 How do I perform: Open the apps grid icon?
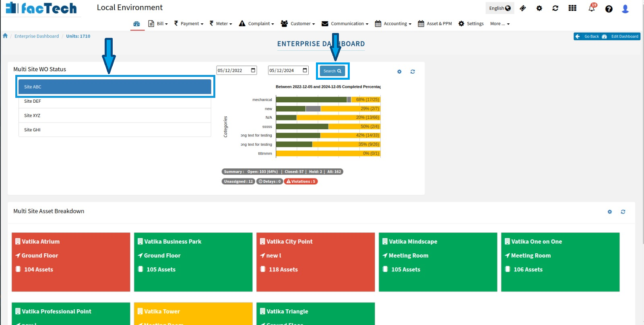pos(572,8)
